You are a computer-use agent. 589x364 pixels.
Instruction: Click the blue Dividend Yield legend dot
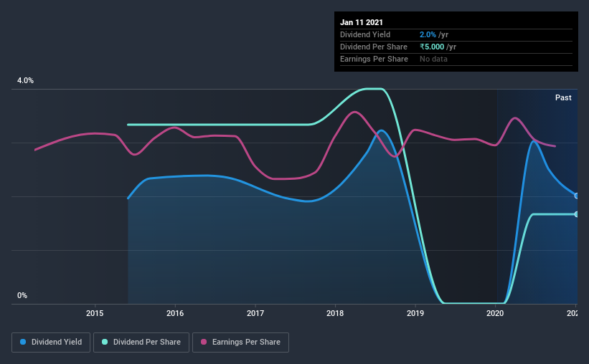point(23,342)
